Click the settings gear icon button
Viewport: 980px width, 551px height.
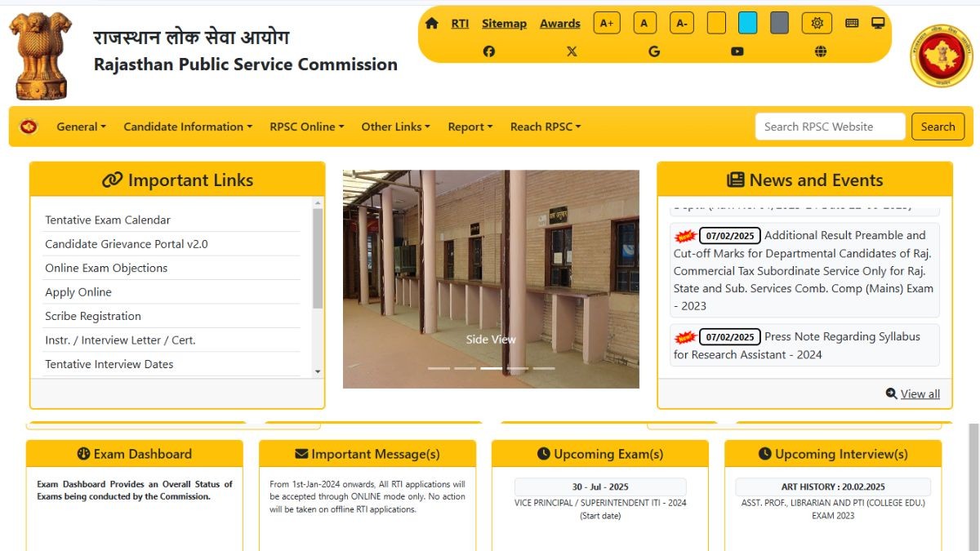click(x=817, y=23)
